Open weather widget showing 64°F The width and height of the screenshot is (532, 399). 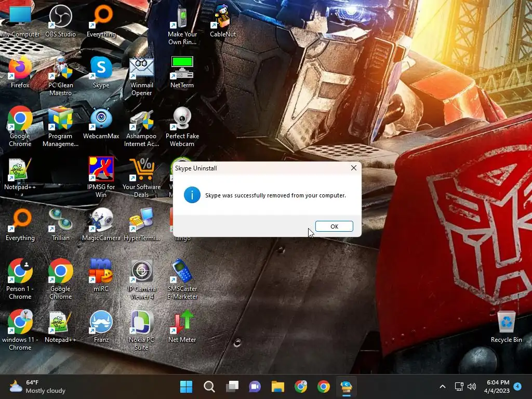(x=37, y=387)
